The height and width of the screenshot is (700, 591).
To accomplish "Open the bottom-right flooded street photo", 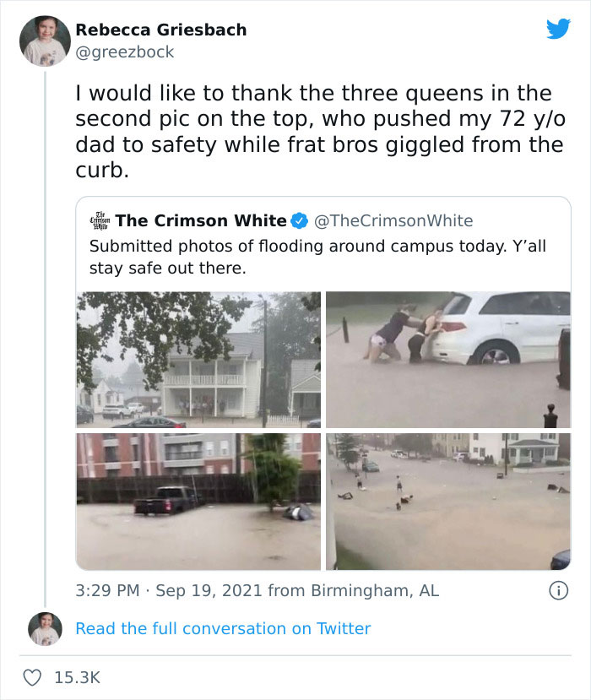I will (x=447, y=502).
